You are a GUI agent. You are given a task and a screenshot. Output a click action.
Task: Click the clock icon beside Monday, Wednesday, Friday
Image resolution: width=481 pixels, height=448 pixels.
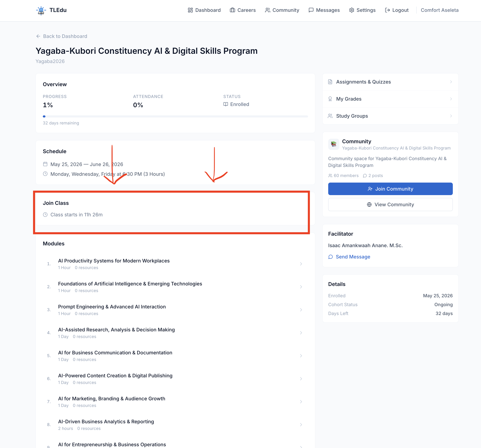click(x=45, y=174)
